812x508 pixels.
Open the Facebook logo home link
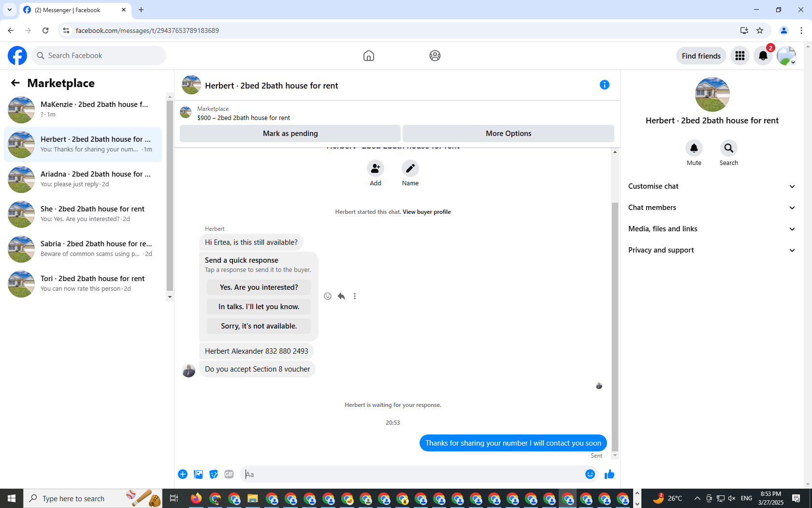(x=17, y=56)
